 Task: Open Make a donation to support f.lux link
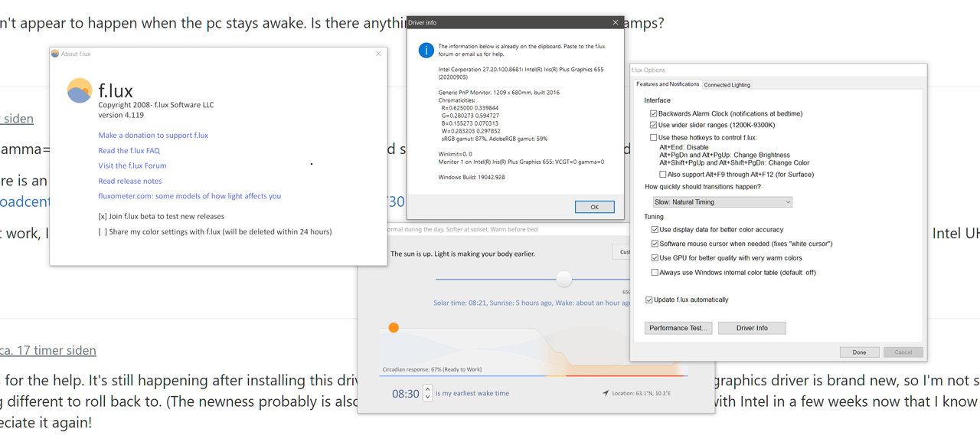[x=153, y=136]
